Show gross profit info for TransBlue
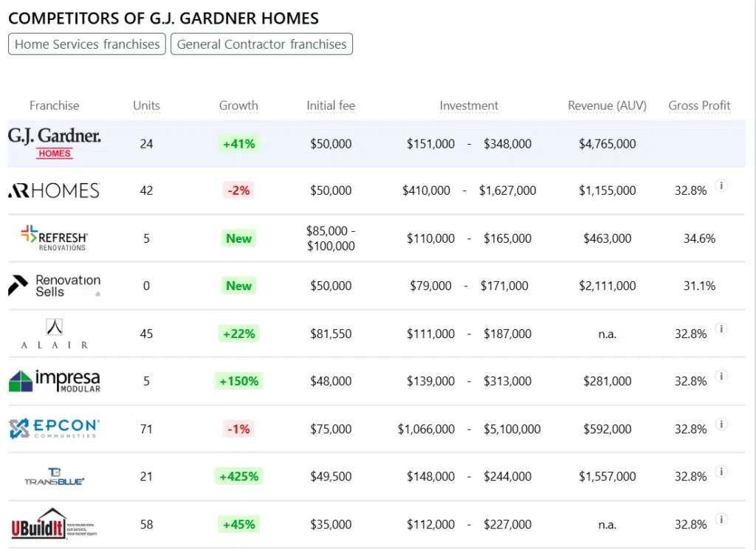Image resolution: width=756 pixels, height=550 pixels. 722,471
